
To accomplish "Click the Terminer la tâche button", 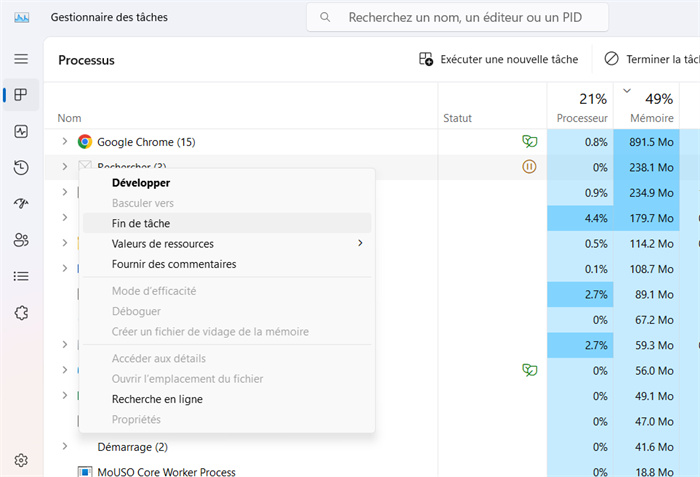I will pos(651,59).
